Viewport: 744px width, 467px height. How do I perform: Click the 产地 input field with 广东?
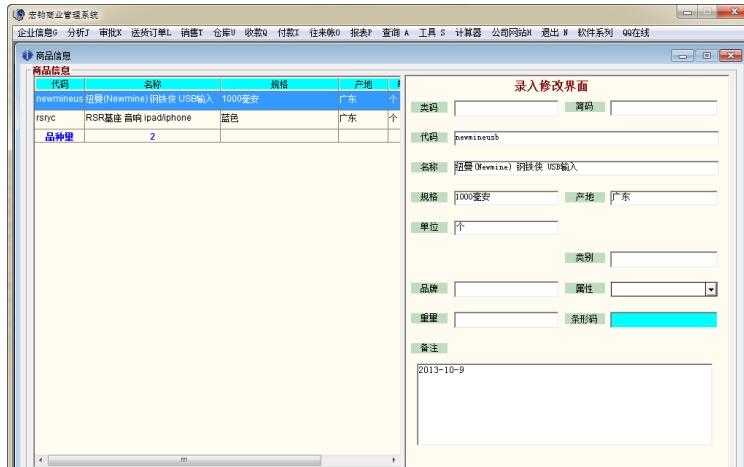point(663,197)
